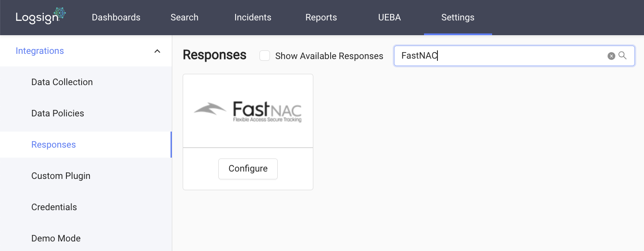Clear the search field with the X icon

tap(611, 56)
